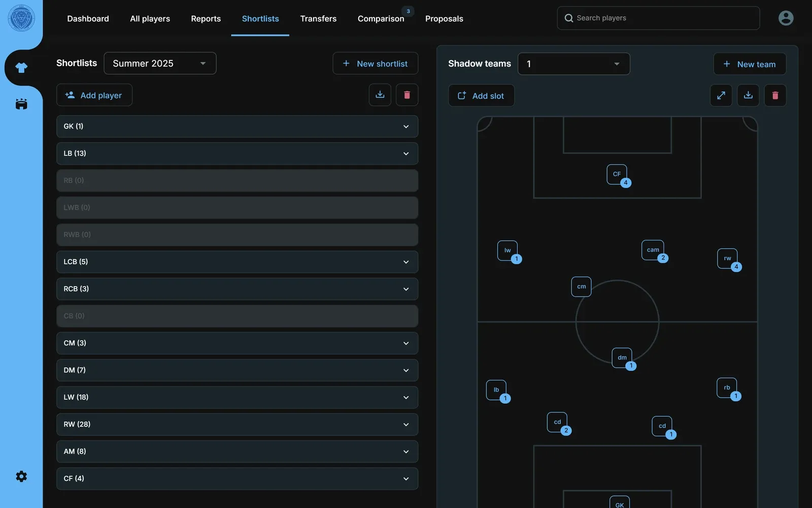
Task: Open the club lion logo home
Action: pyautogui.click(x=21, y=18)
